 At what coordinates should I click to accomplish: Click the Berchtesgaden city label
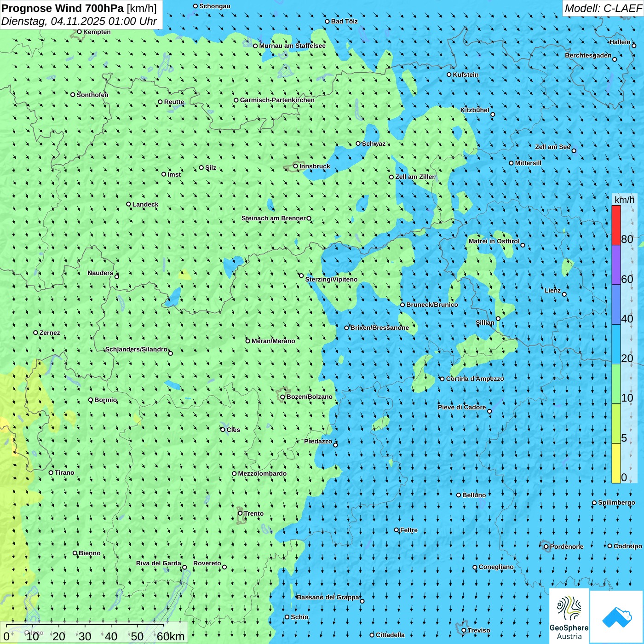coord(588,55)
